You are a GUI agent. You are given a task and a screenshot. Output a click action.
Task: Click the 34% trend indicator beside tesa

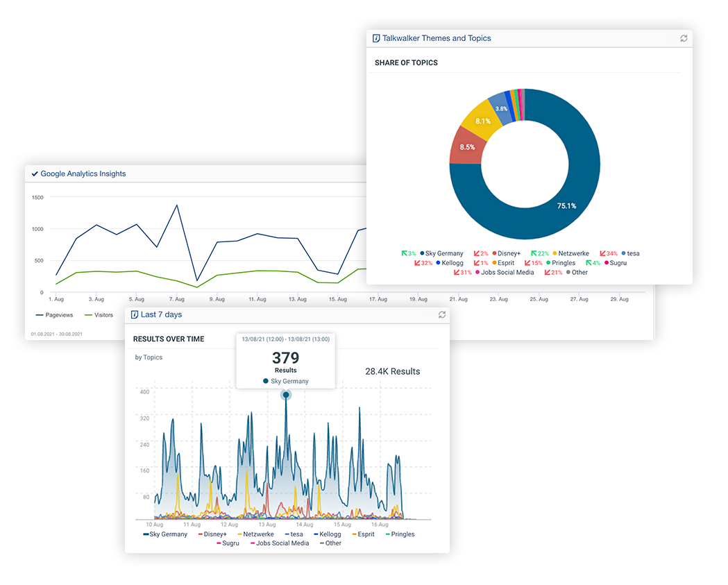click(x=609, y=253)
